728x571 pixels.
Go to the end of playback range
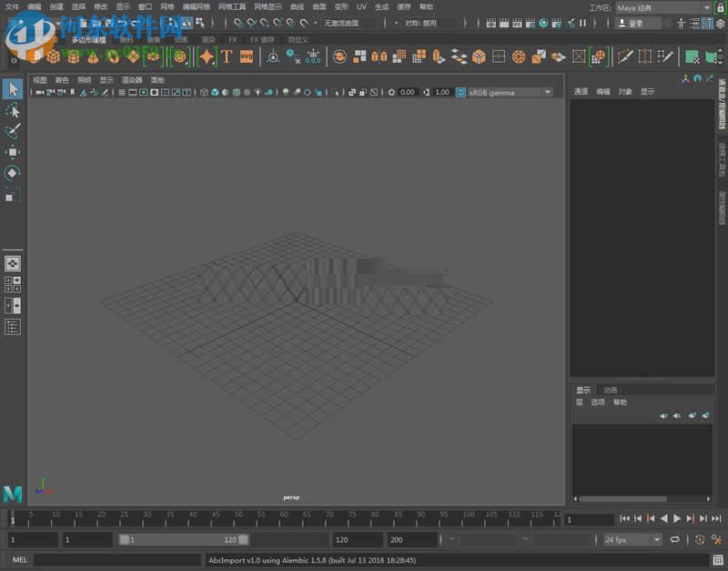coord(714,518)
